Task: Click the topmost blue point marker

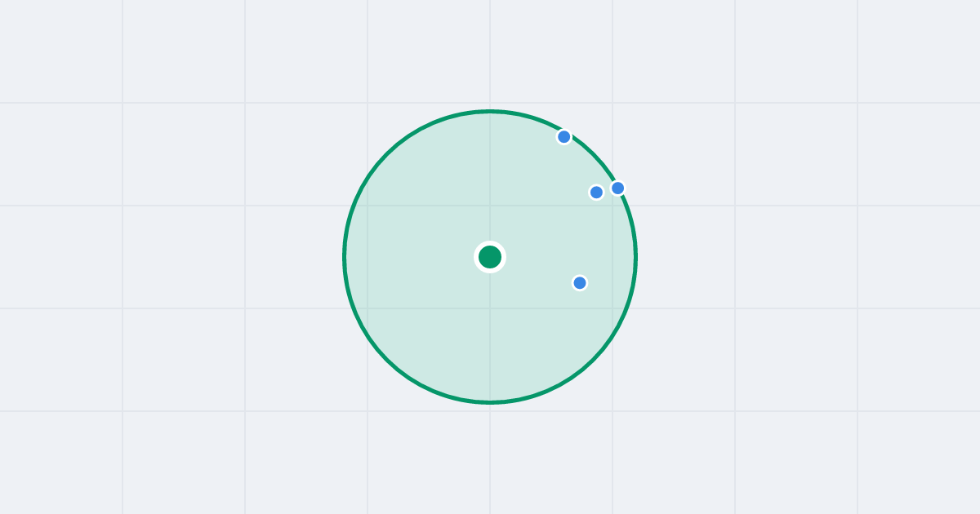Action: click(564, 137)
